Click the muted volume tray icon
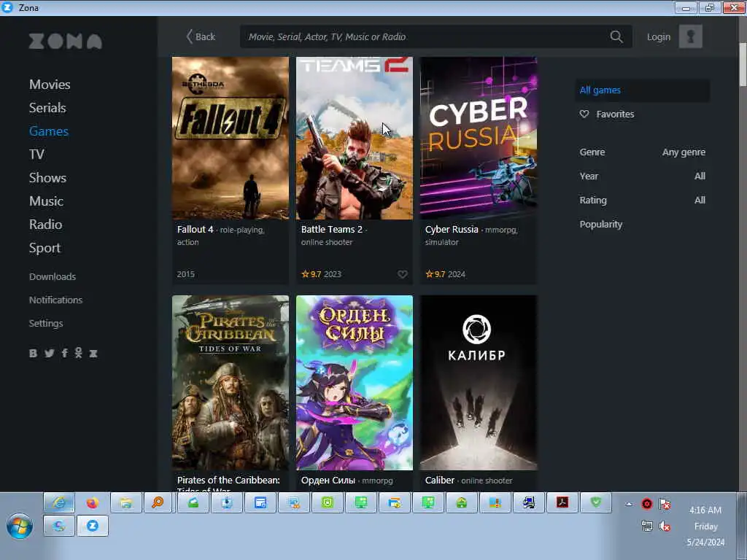 pos(665,526)
